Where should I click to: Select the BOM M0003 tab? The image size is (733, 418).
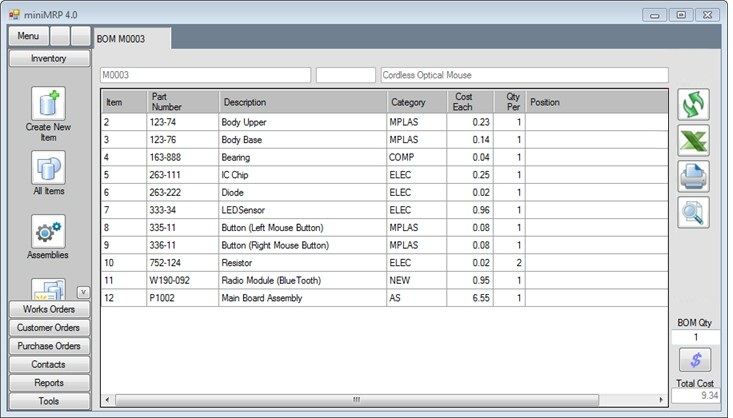coord(131,38)
